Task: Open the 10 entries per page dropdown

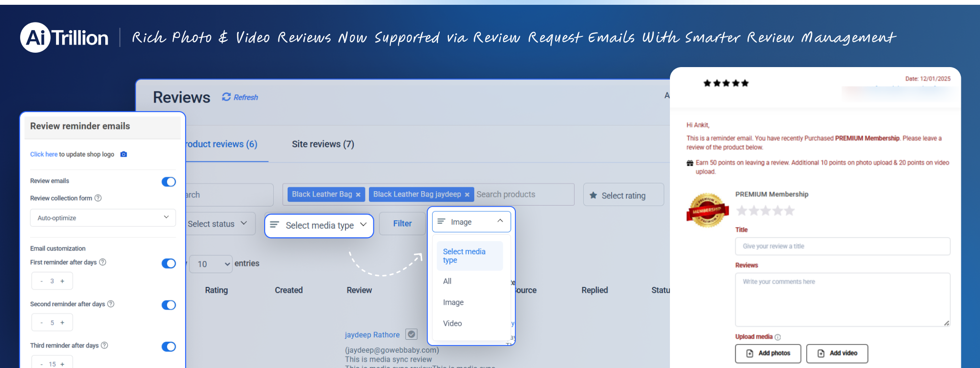Action: [x=211, y=264]
